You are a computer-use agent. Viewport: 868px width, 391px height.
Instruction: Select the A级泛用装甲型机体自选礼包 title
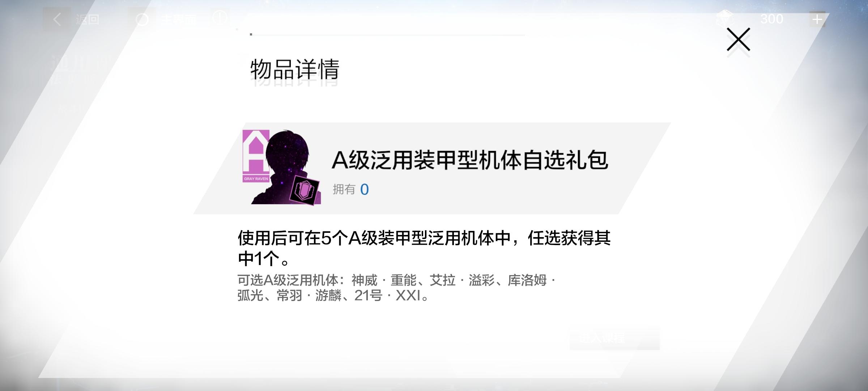[470, 160]
